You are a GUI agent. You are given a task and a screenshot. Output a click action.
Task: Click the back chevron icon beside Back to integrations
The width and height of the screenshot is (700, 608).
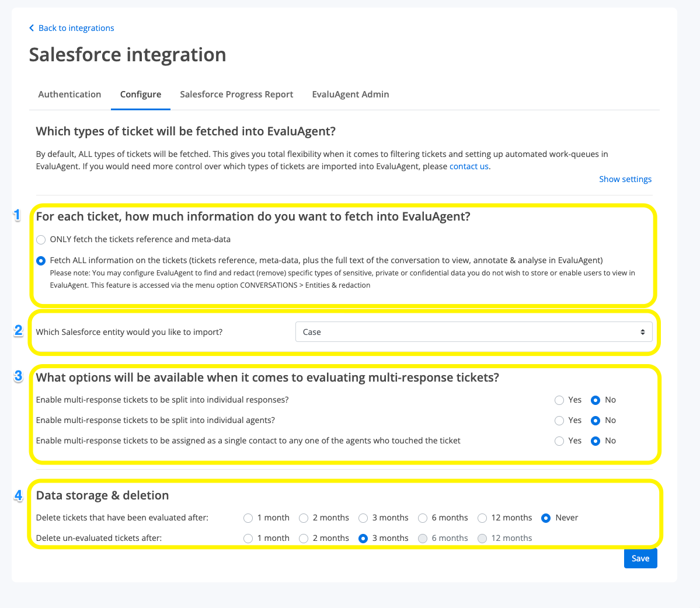click(32, 28)
